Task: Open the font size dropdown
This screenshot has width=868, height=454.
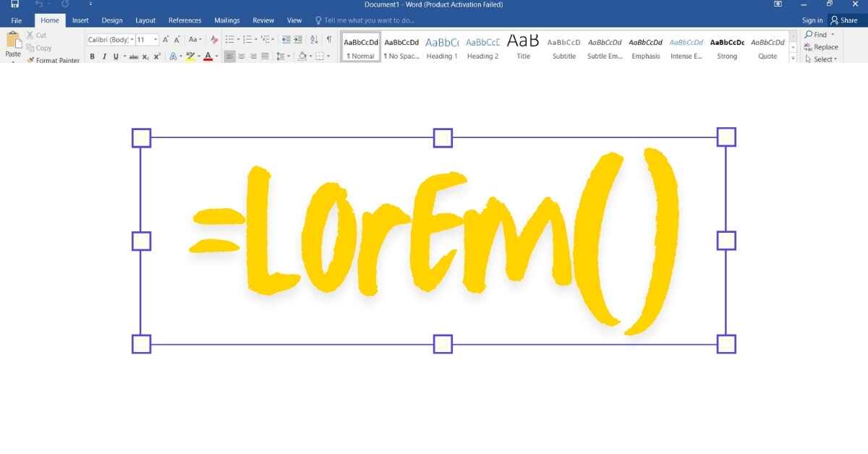Action: (x=156, y=40)
